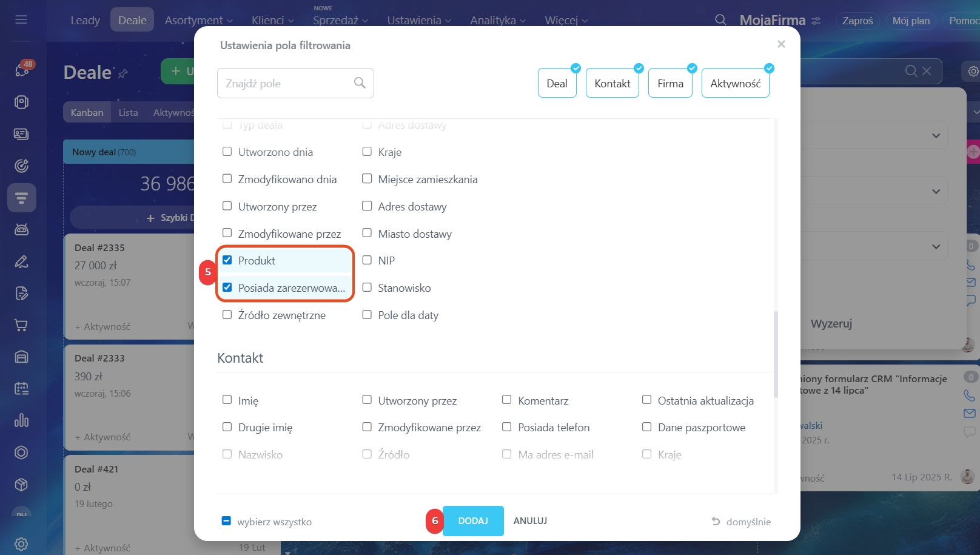This screenshot has height=555, width=980.
Task: Click the sliders icon next to MojaFirma
Action: (816, 21)
